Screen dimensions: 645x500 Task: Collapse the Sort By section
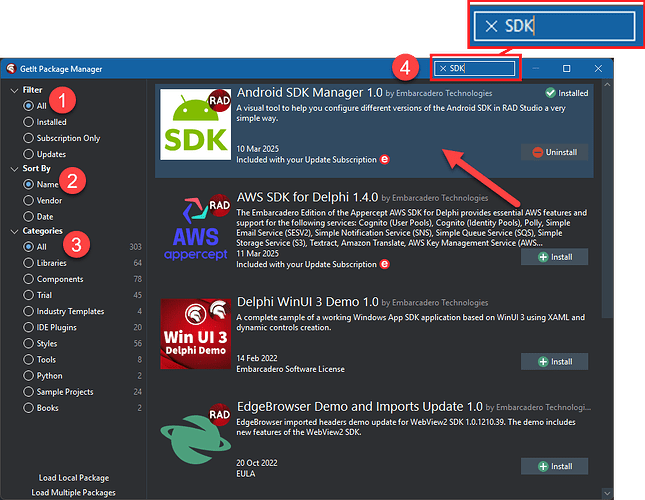(x=14, y=169)
